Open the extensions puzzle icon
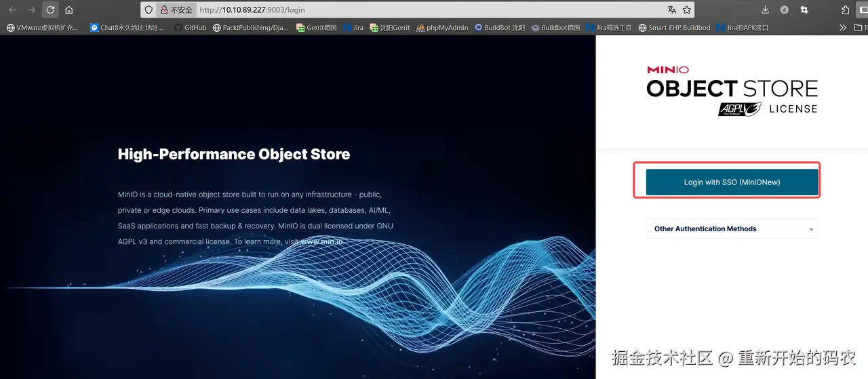The height and width of the screenshot is (379, 868). [x=845, y=10]
